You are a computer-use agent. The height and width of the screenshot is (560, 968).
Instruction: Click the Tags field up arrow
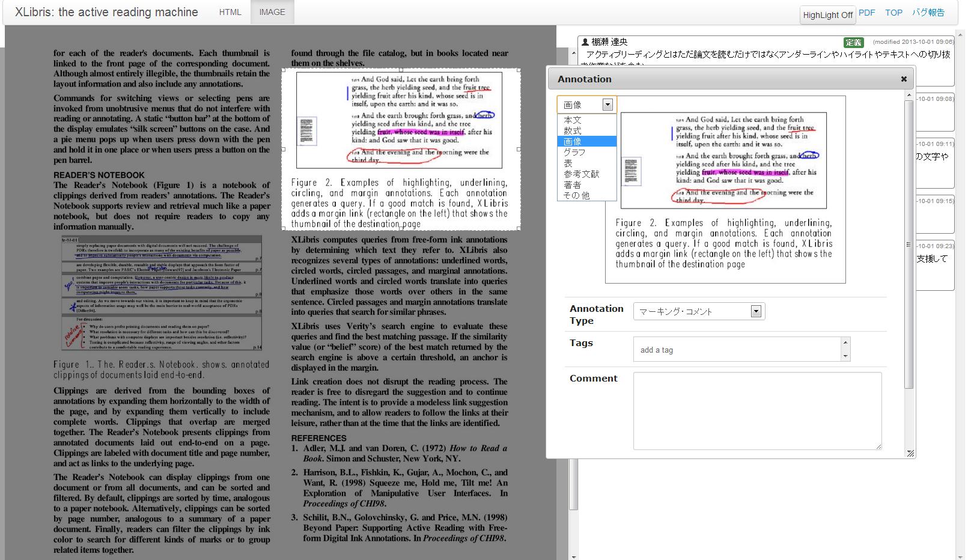(845, 342)
